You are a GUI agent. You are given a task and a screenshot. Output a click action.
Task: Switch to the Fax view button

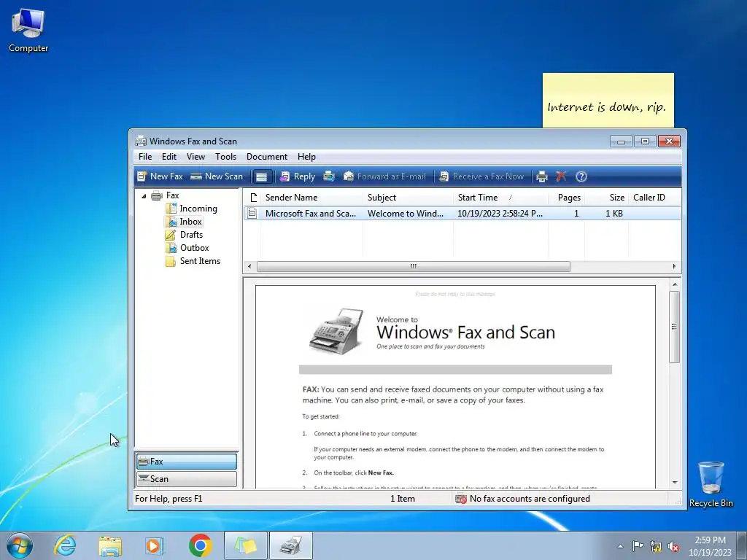pyautogui.click(x=186, y=462)
